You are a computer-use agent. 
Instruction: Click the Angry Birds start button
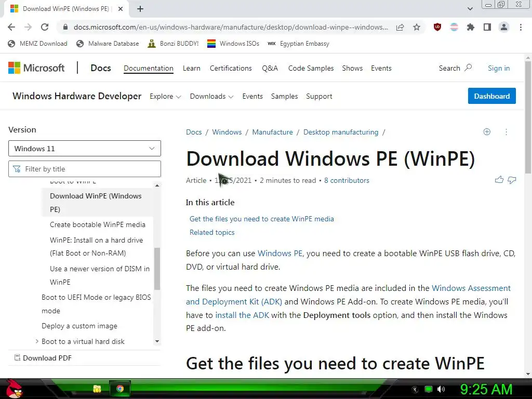click(x=14, y=389)
